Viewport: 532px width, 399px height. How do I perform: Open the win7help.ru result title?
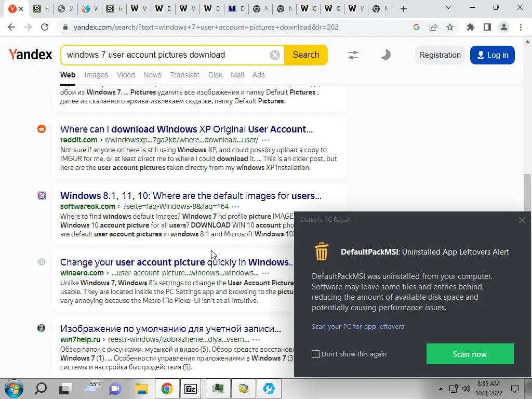click(170, 329)
